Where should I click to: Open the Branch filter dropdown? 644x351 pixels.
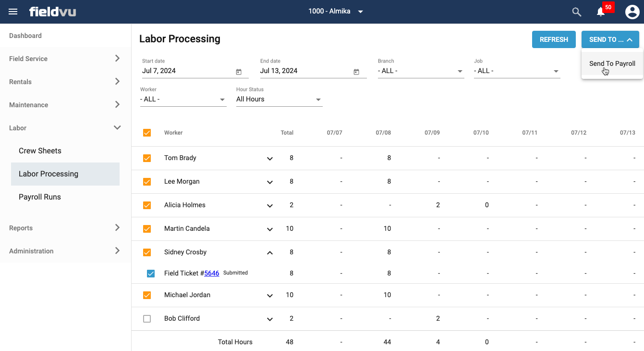(421, 71)
